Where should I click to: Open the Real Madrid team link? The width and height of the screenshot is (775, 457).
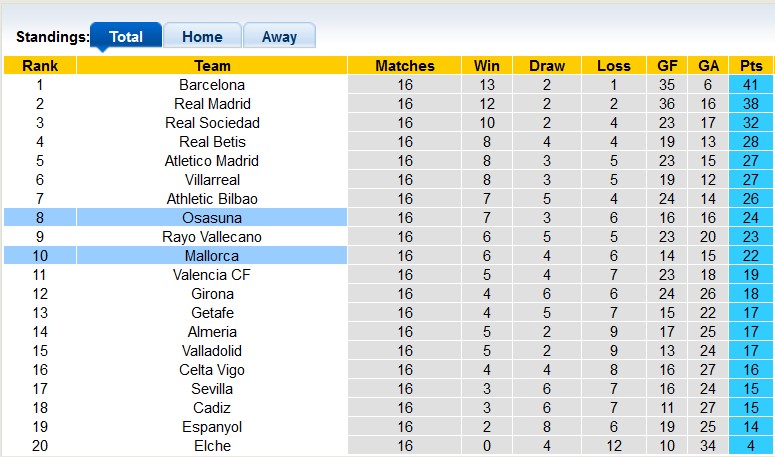pyautogui.click(x=212, y=104)
